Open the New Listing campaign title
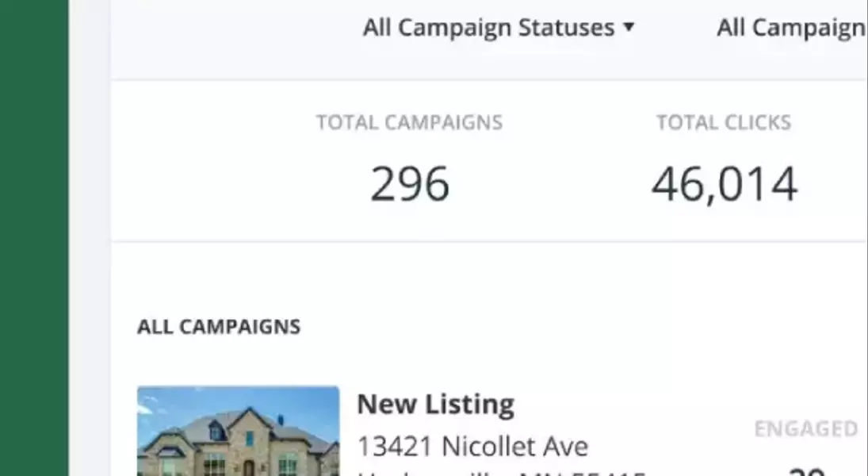This screenshot has width=868, height=476. (435, 405)
